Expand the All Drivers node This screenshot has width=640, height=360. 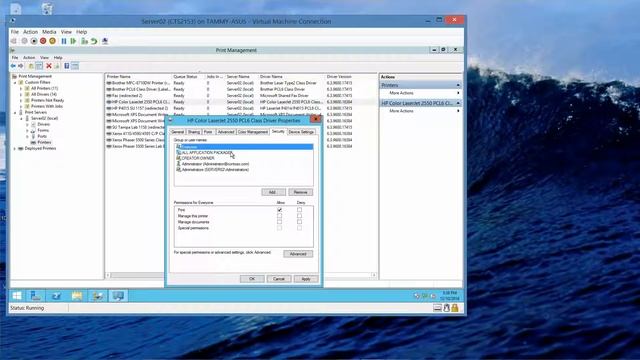pyautogui.click(x=21, y=94)
